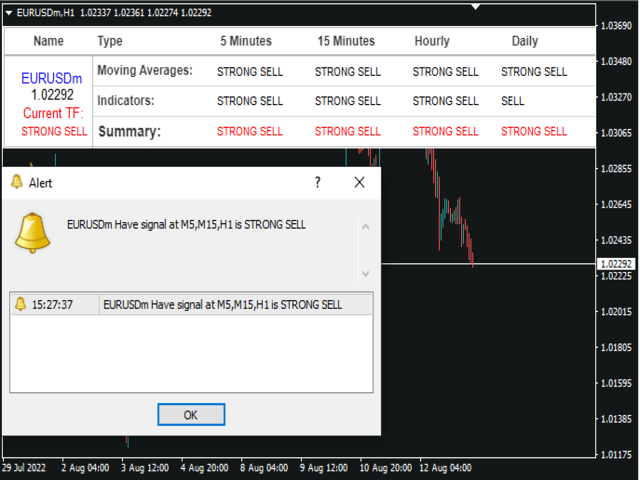The width and height of the screenshot is (640, 480).
Task: Click the Indicators: row label
Action: [x=126, y=100]
